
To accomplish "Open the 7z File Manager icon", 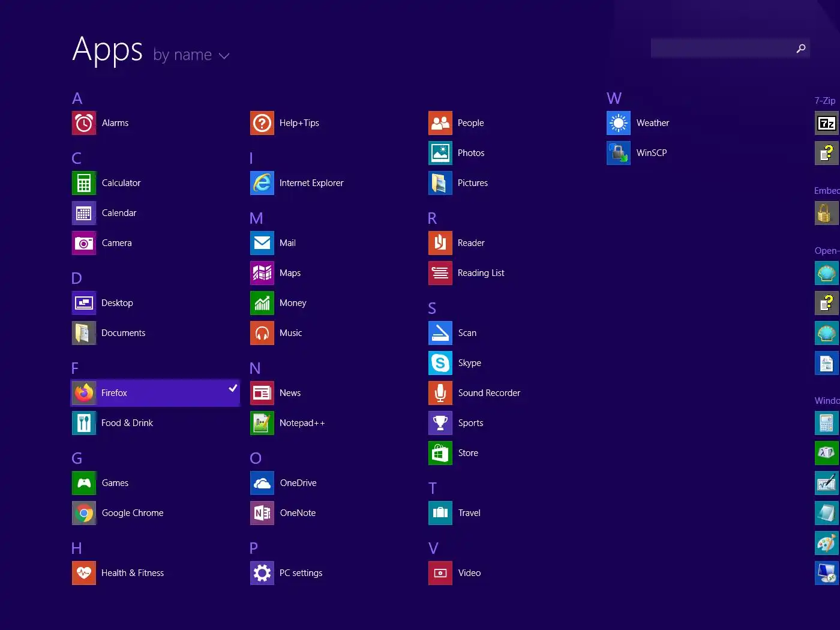I will [827, 123].
